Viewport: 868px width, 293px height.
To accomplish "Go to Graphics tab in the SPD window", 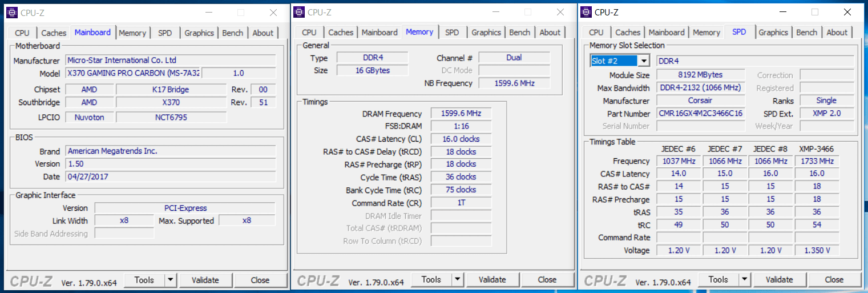I will [773, 33].
